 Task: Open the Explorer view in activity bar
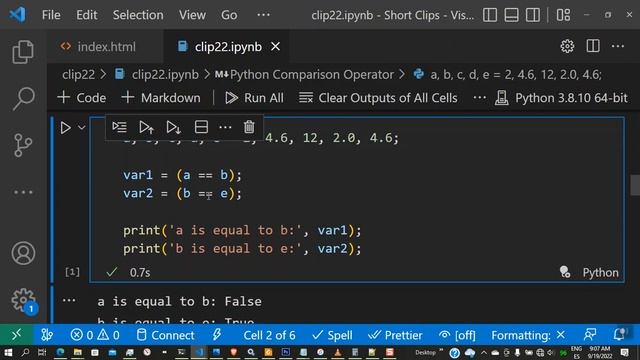point(23,52)
